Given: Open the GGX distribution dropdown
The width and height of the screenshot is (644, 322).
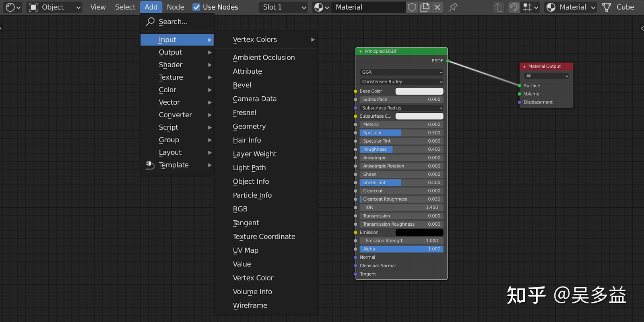Looking at the screenshot, I should (x=402, y=72).
